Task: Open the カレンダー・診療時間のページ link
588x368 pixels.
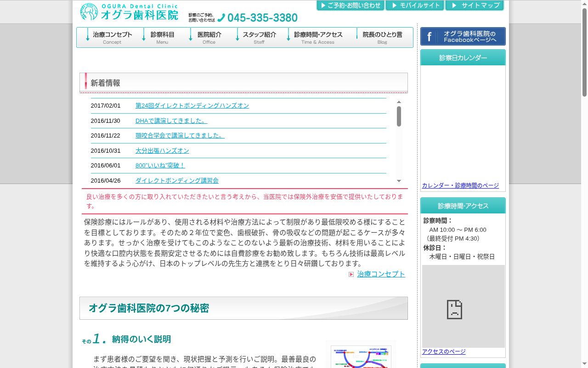Action: point(460,185)
